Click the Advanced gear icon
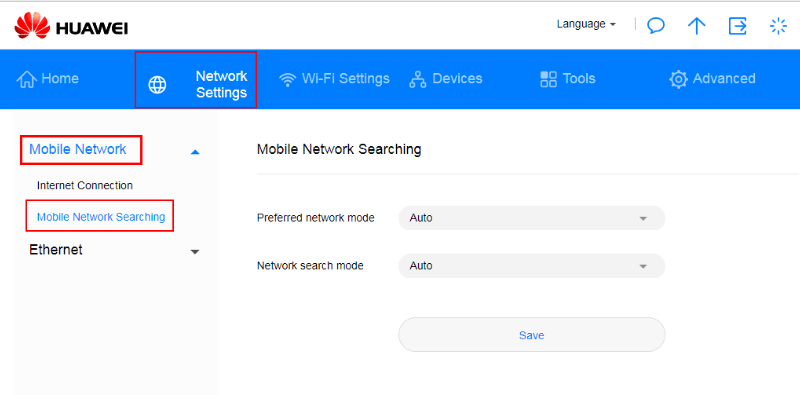 click(679, 80)
